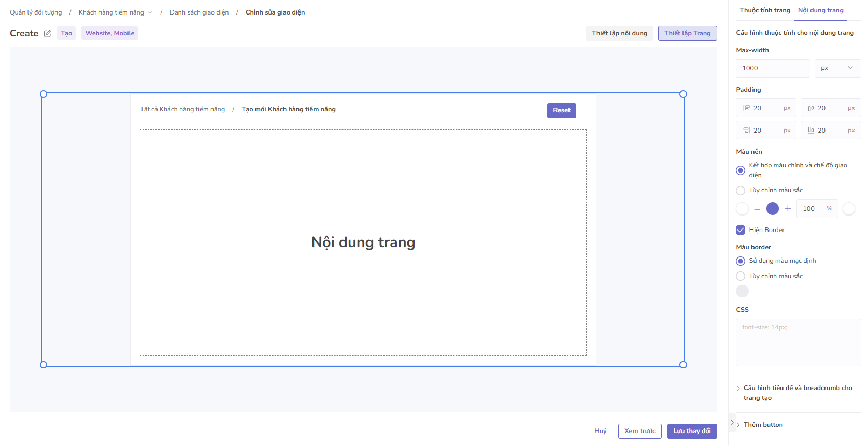Click 'Lưu thay đổi' to save
The height and width of the screenshot is (445, 868).
692,431
